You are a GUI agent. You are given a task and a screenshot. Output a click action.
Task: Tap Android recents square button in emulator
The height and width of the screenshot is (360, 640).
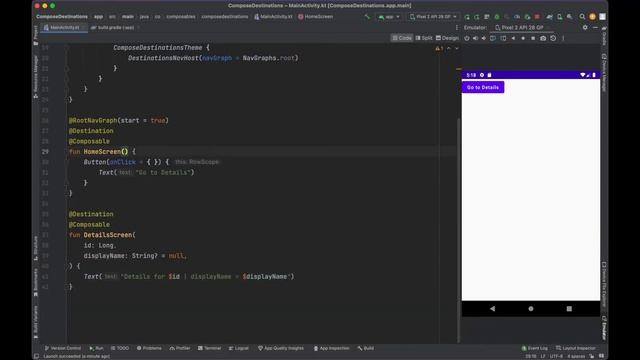pyautogui.click(x=569, y=309)
